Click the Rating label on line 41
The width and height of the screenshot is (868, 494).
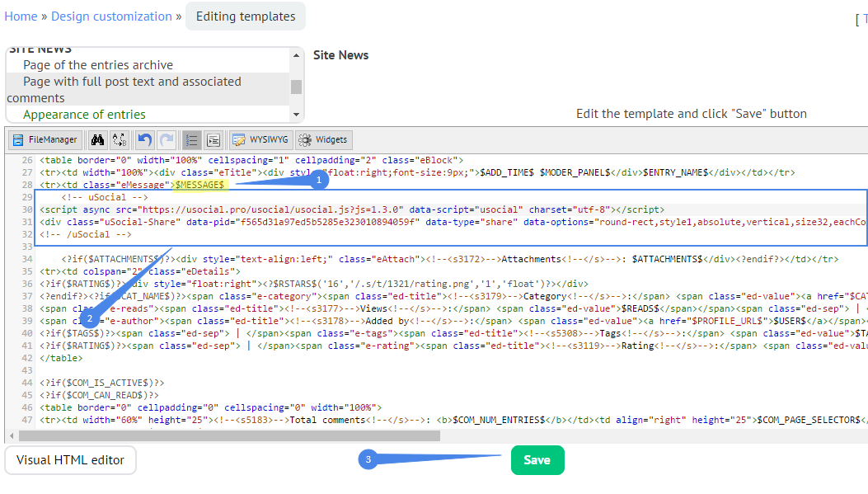coord(638,346)
